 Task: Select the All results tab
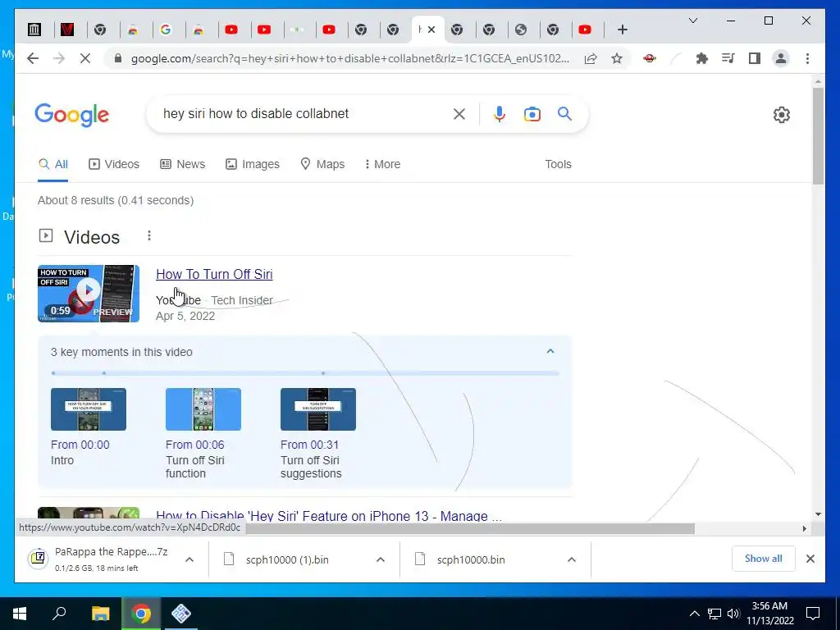(53, 164)
